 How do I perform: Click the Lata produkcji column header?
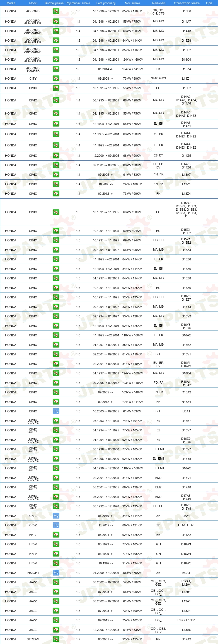(x=106, y=3)
